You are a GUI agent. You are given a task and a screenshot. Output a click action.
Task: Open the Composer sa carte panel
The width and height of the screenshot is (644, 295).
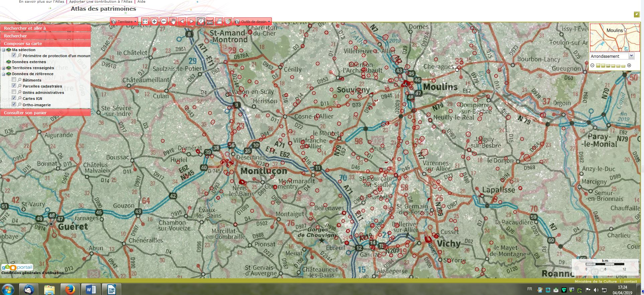tap(45, 43)
